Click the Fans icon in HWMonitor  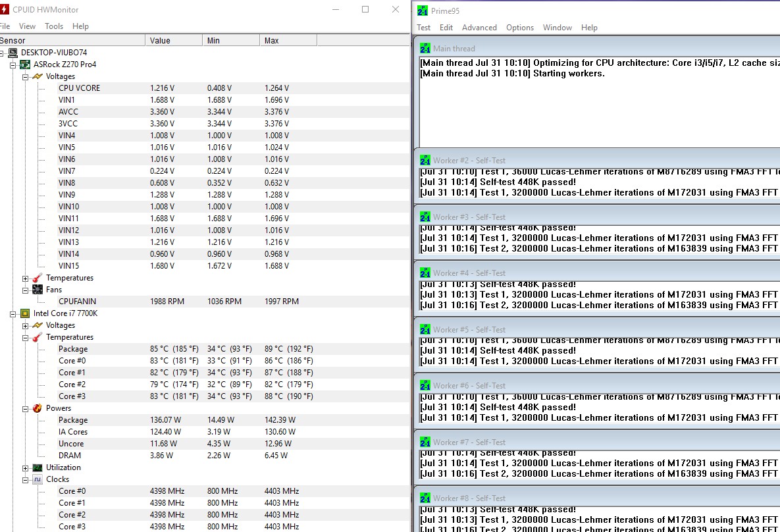[38, 289]
